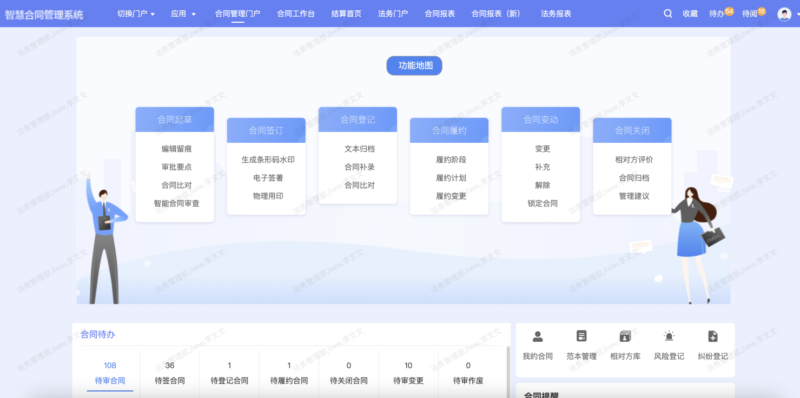Screen dimensions: 800x398
Task: Open 纠纷登记 document icon
Action: [x=713, y=336]
